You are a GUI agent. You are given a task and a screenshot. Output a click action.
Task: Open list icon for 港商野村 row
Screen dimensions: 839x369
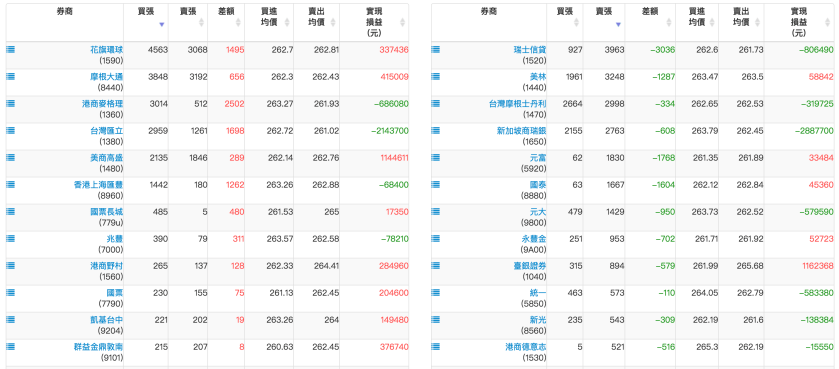[11, 265]
